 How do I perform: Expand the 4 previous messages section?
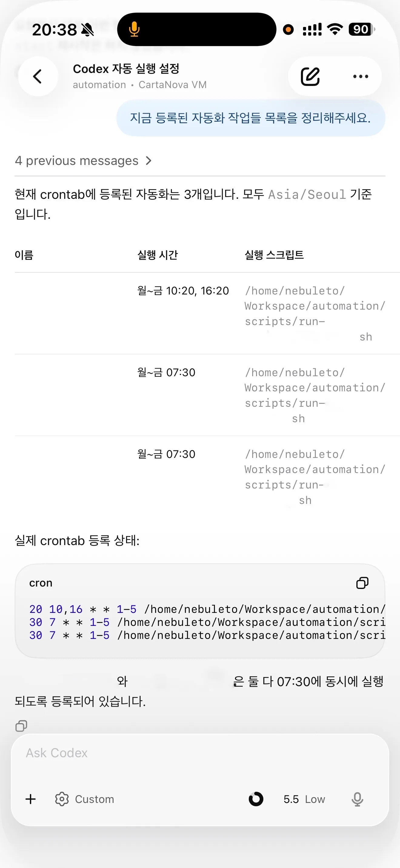pyautogui.click(x=84, y=161)
